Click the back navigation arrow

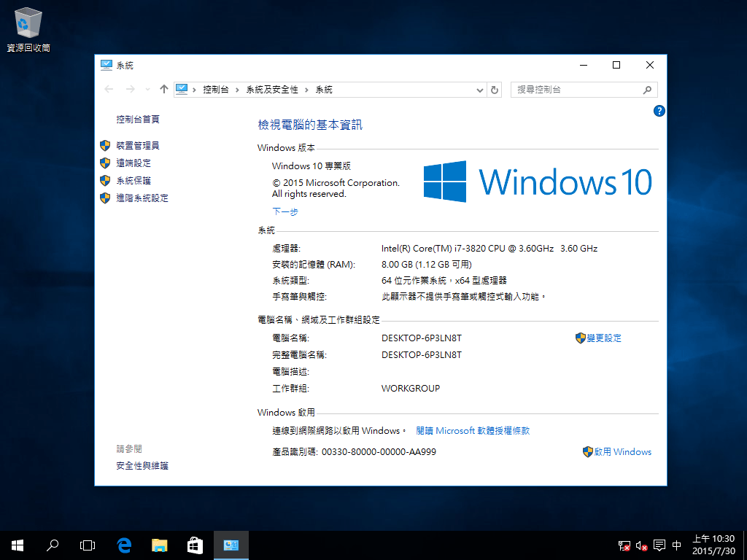click(109, 89)
